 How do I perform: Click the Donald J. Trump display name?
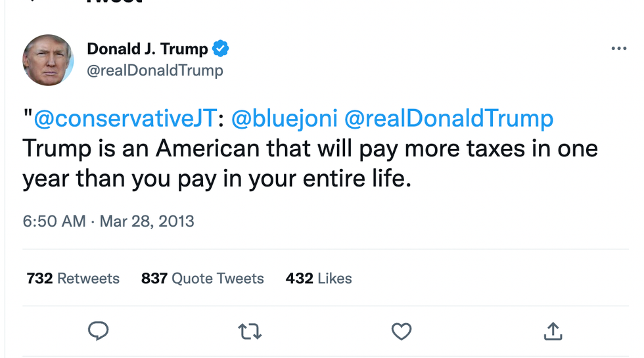click(147, 49)
